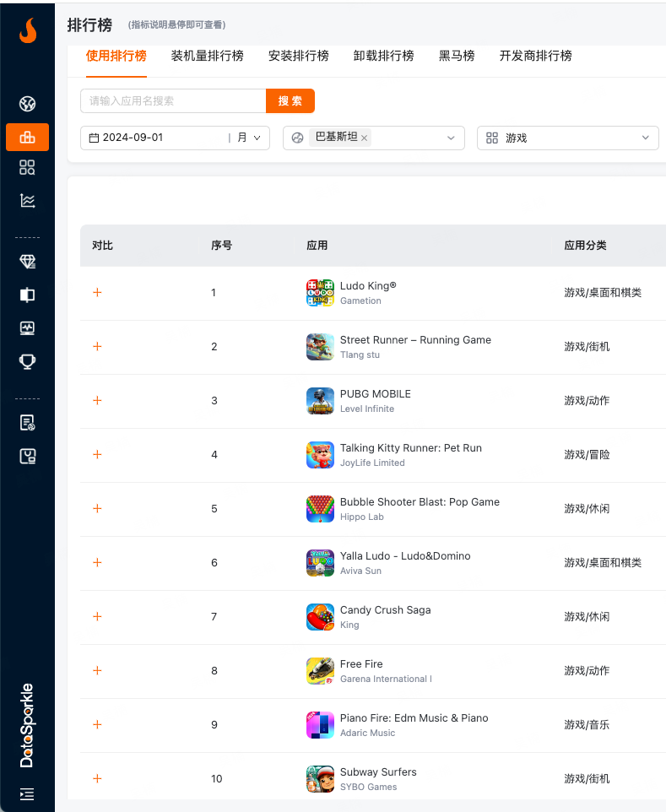Click the King developer name

coord(349,625)
